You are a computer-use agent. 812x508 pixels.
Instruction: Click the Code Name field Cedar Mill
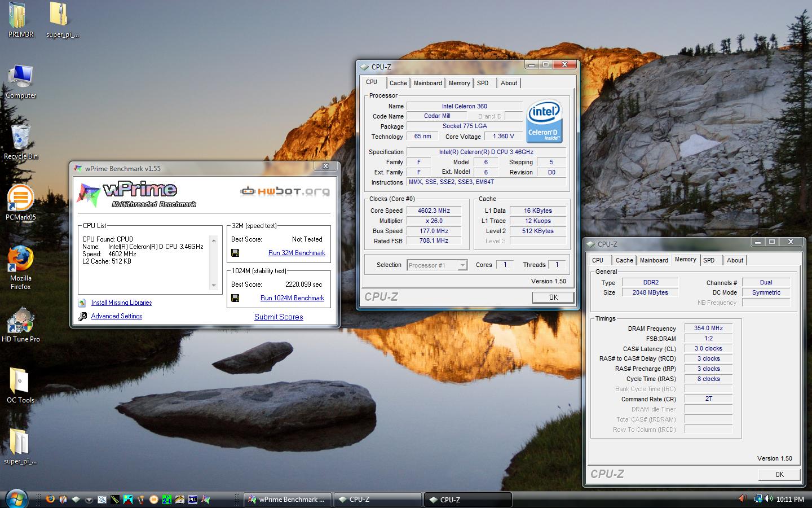pos(437,116)
